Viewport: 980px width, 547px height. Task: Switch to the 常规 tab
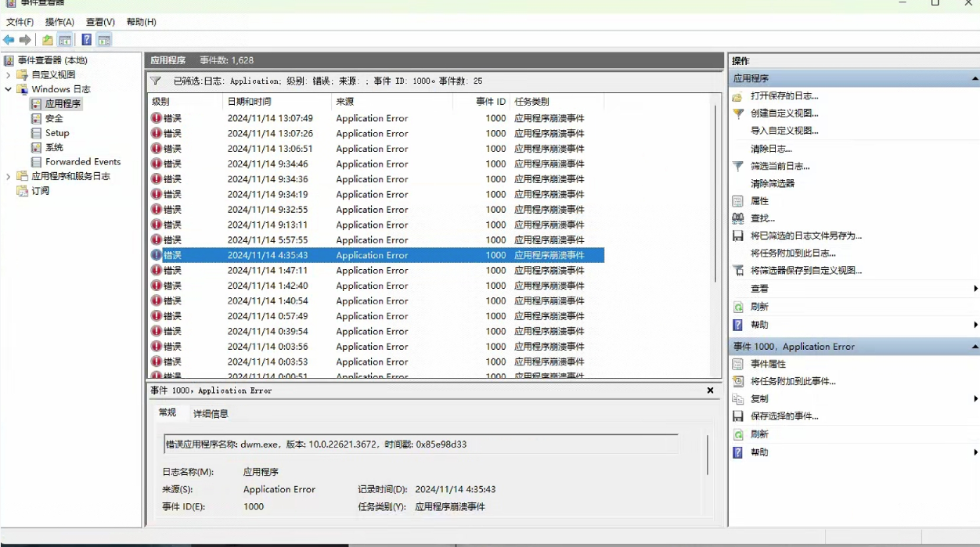(x=168, y=412)
